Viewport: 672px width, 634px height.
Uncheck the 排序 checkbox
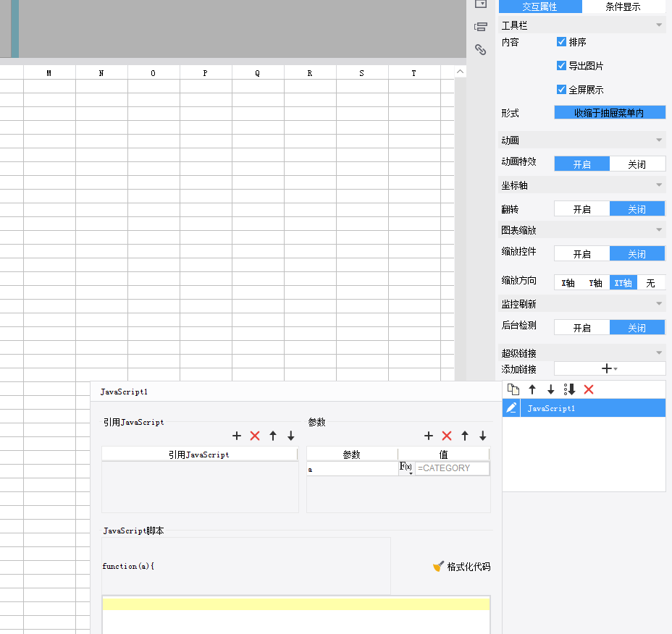point(561,42)
